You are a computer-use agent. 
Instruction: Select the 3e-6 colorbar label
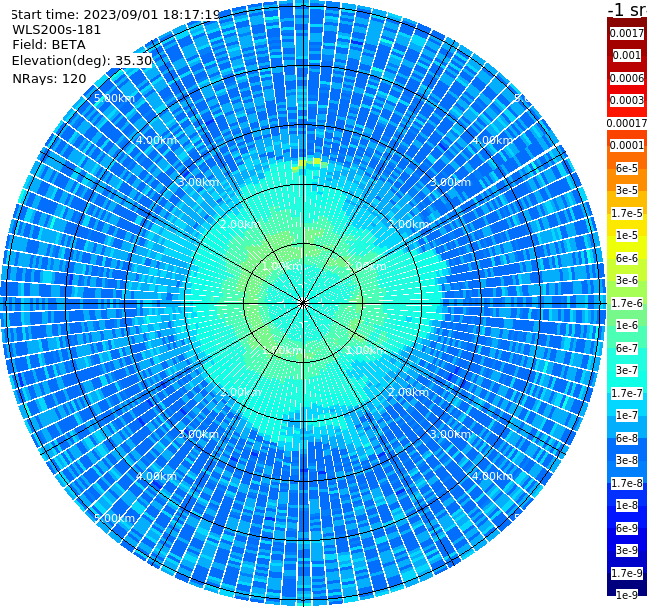tap(627, 280)
